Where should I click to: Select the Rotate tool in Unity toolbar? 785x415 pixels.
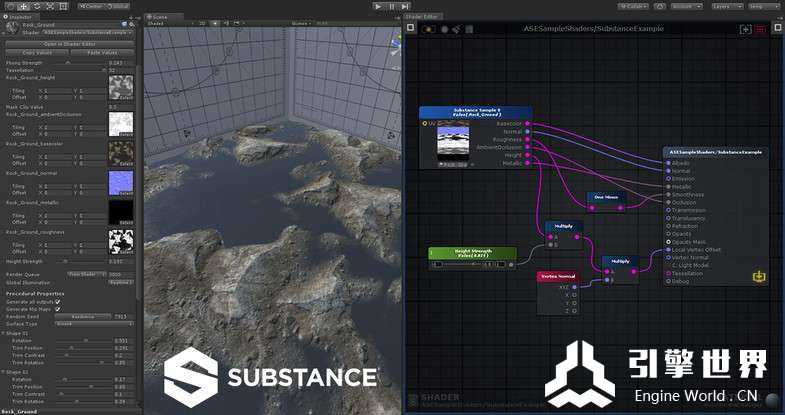[x=37, y=7]
